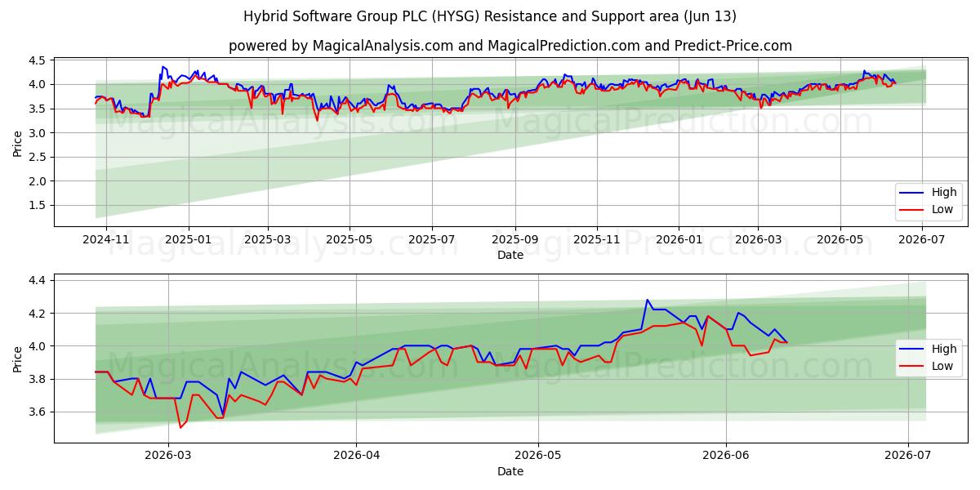Click the '2026-04' x-axis label in bottom chart

coord(356,456)
